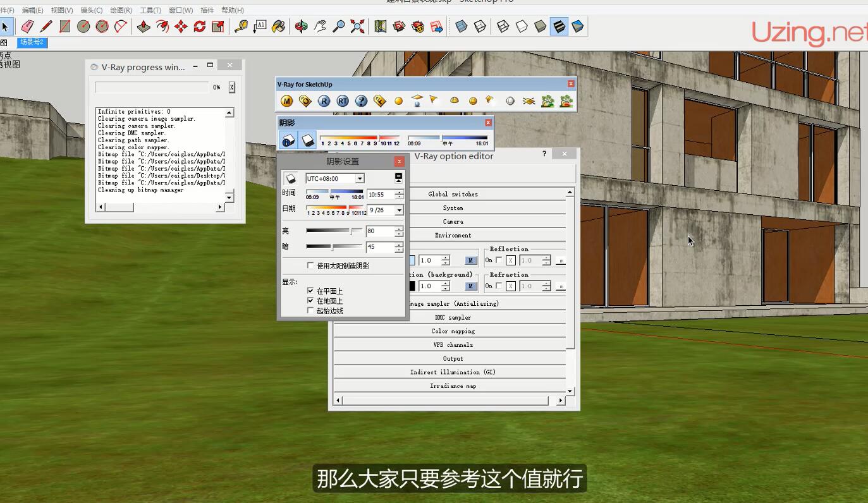The width and height of the screenshot is (868, 503).
Task: Start render with V-Ray R button
Action: click(x=324, y=101)
